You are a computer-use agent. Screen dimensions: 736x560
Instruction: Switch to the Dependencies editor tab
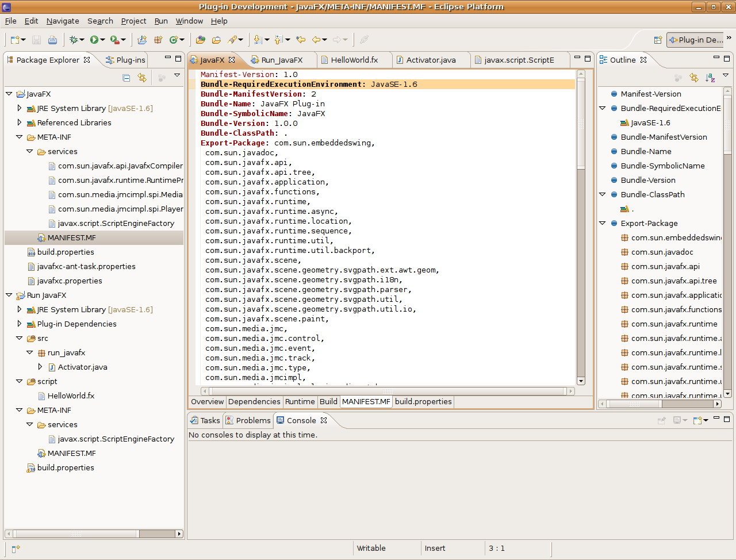coord(254,402)
